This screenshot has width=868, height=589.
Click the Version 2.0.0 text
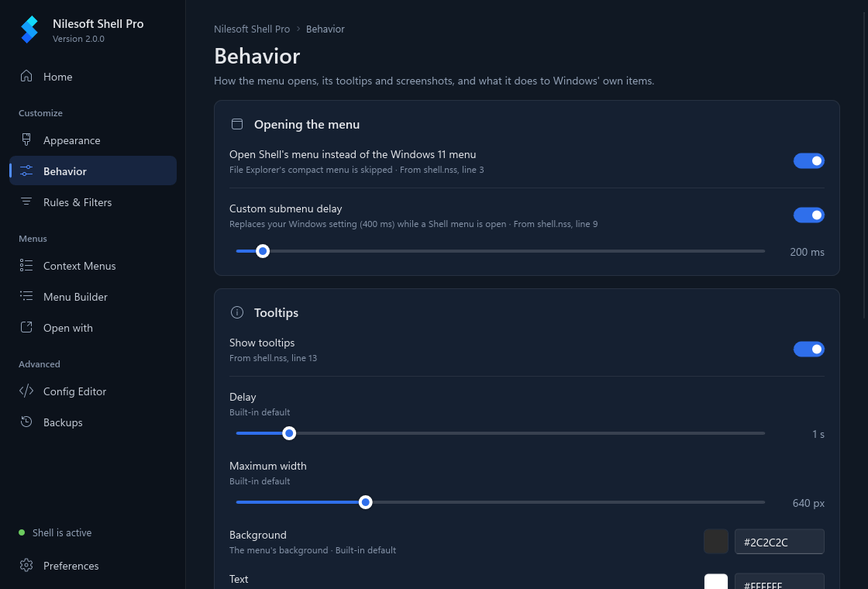click(x=78, y=39)
